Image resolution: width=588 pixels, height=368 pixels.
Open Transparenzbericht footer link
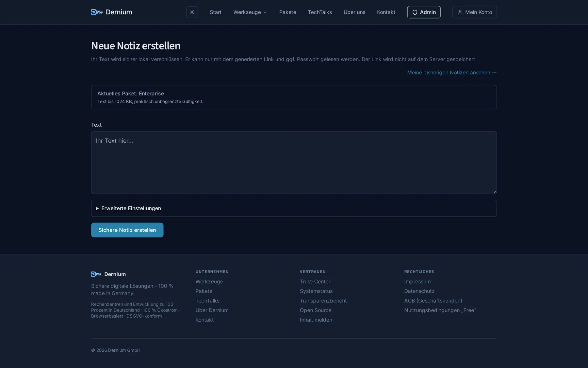tap(323, 301)
